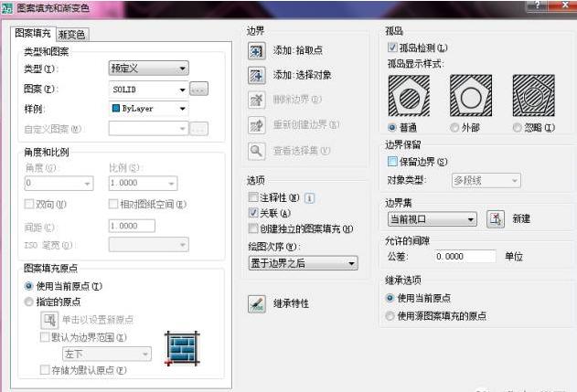
Task: Click the 继承特性 label
Action: coord(291,303)
